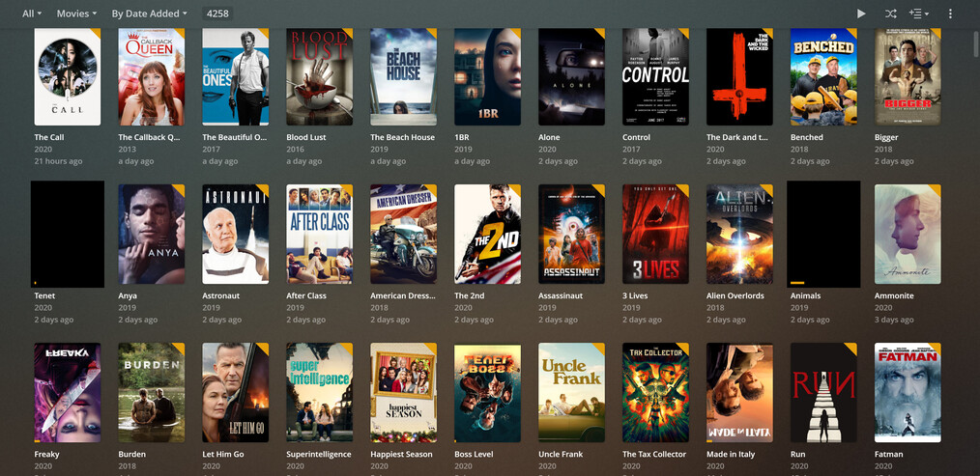Open the Happiest Season poster
The width and height of the screenshot is (980, 476).
(x=403, y=393)
